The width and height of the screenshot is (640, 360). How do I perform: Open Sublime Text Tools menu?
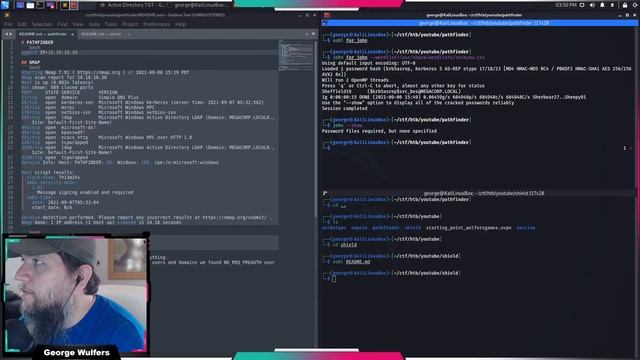(x=111, y=24)
